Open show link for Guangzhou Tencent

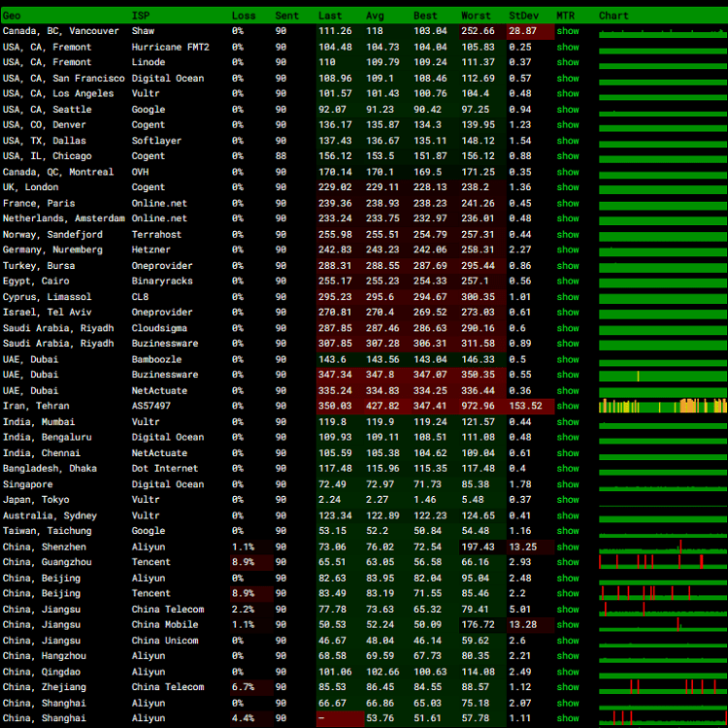[x=568, y=562]
